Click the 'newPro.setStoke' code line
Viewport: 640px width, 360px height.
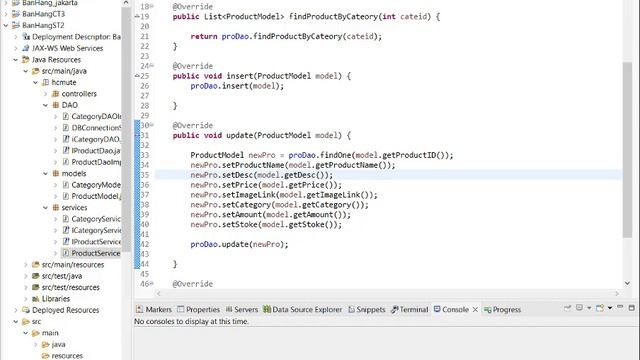(x=266, y=224)
